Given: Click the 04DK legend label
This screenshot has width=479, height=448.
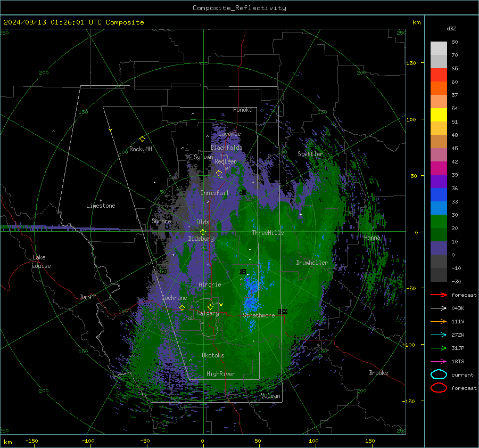Looking at the screenshot, I should pos(458,308).
